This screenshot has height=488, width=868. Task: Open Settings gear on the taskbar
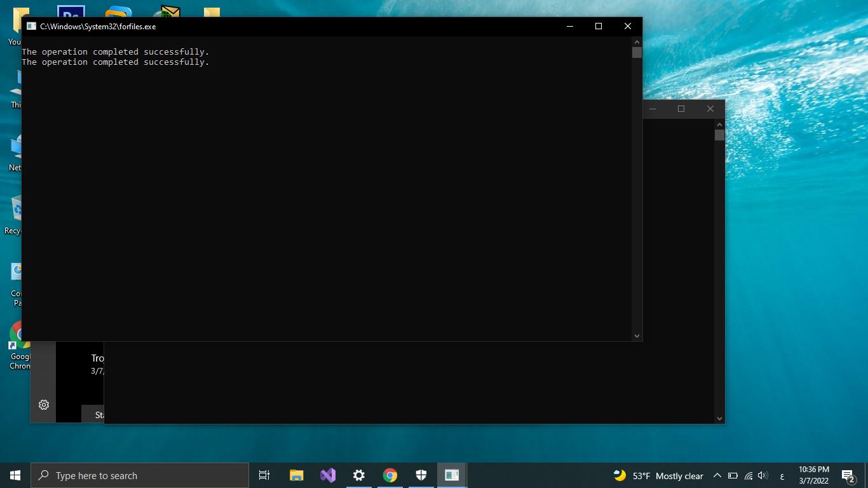pyautogui.click(x=358, y=475)
